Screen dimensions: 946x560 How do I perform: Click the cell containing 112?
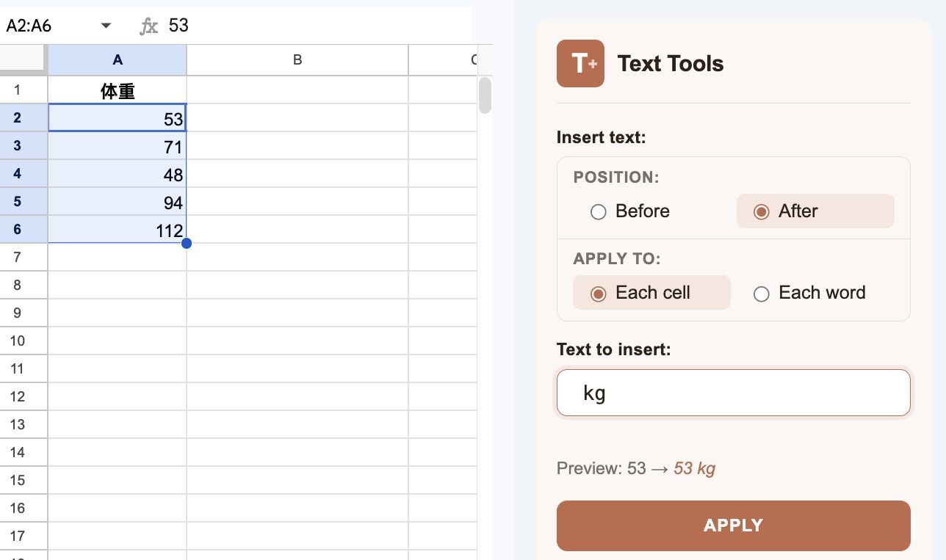(117, 230)
